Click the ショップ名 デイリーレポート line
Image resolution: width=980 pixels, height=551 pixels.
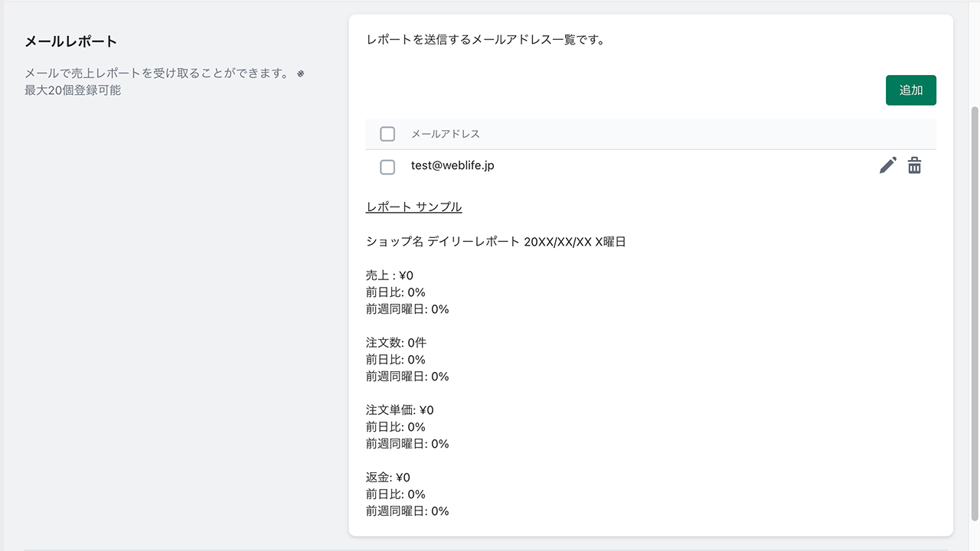[496, 242]
